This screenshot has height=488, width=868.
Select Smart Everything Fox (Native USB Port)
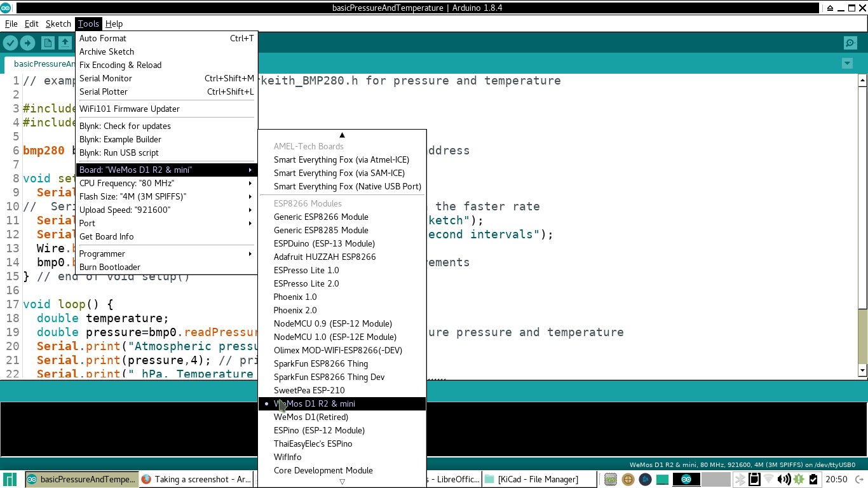click(x=342, y=186)
